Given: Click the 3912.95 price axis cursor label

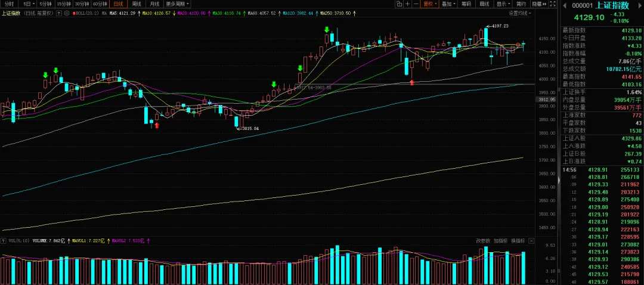Looking at the screenshot, I should 547,100.
